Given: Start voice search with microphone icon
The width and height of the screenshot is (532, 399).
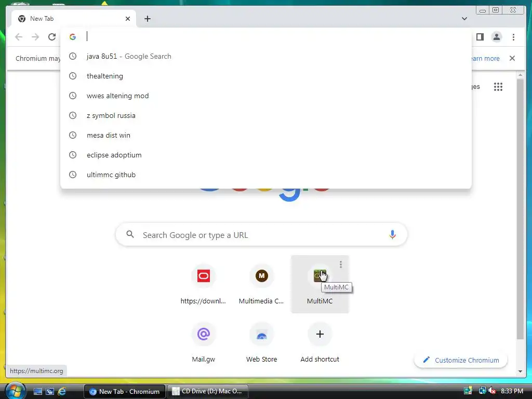Looking at the screenshot, I should [x=392, y=234].
